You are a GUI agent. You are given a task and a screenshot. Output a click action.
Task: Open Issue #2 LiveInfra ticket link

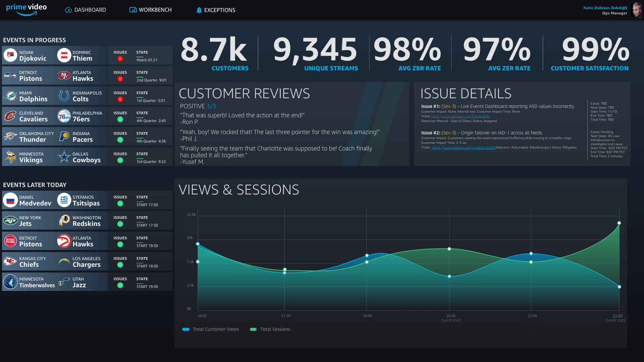pyautogui.click(x=463, y=147)
